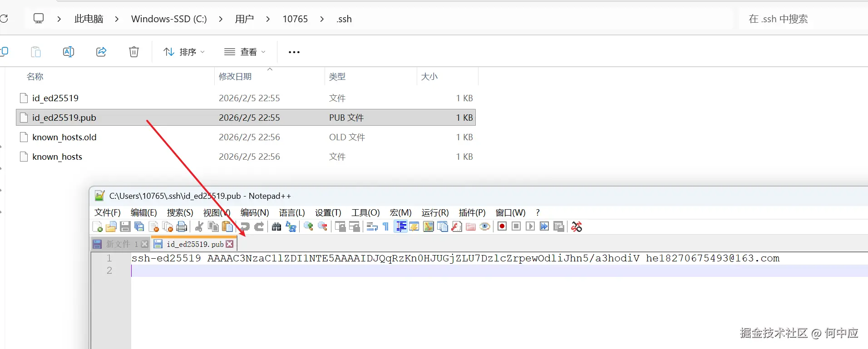
Task: Expand chevron after 10765 breadcrumb
Action: (322, 19)
